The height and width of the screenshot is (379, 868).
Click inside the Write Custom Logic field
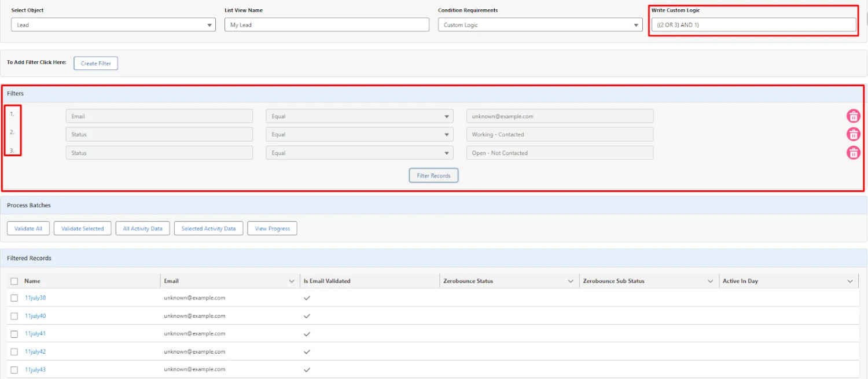pyautogui.click(x=752, y=24)
